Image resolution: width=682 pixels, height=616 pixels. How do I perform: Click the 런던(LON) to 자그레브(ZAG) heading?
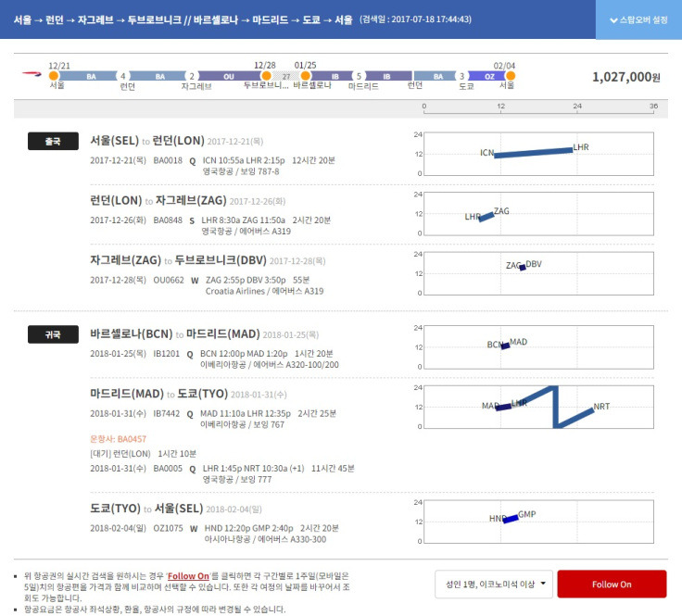158,200
